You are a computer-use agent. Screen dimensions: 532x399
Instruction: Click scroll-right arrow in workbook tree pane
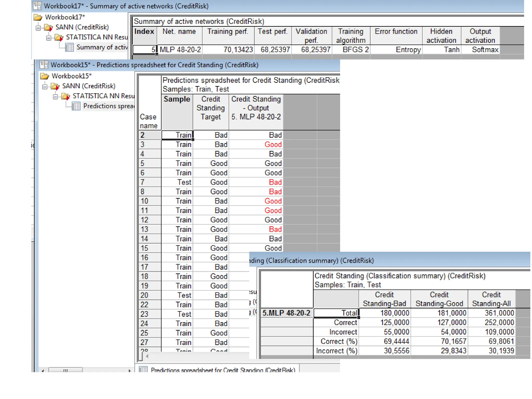coord(129,370)
